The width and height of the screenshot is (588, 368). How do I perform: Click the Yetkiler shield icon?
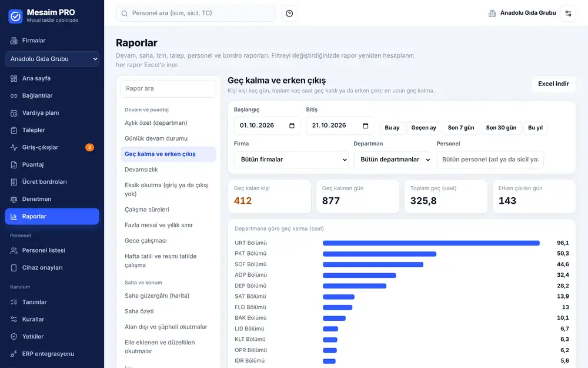[14, 336]
